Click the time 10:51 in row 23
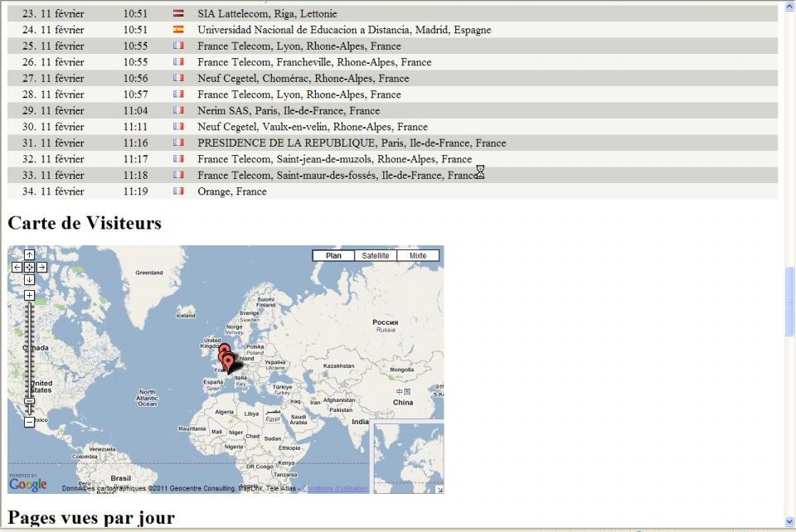Viewport: 796px width, 532px height. (x=135, y=14)
